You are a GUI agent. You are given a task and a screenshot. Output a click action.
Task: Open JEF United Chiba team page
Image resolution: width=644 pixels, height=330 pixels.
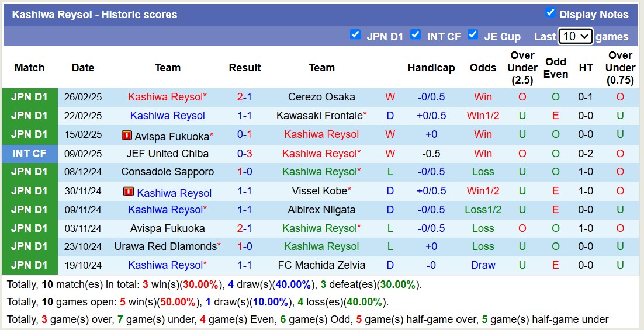coord(167,154)
